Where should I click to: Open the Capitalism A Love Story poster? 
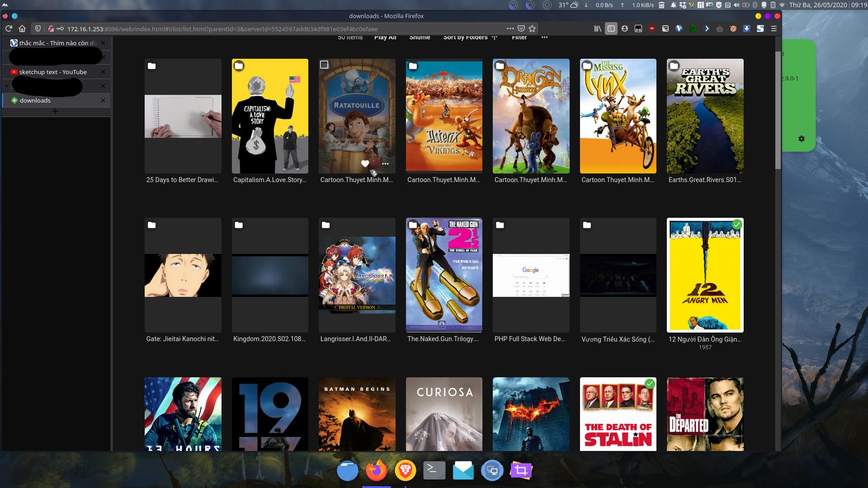(x=270, y=116)
